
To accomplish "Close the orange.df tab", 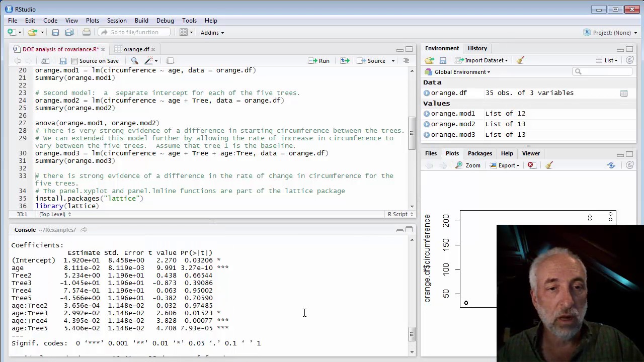I will pos(153,49).
